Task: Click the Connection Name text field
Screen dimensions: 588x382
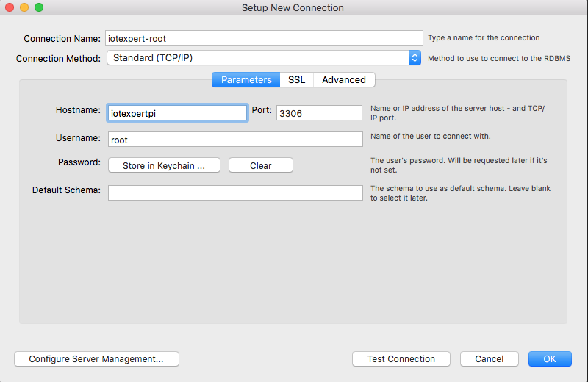Action: point(264,38)
